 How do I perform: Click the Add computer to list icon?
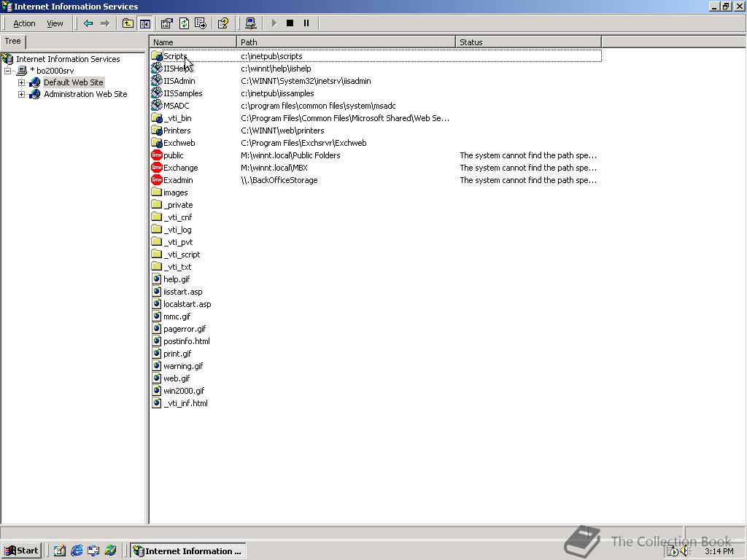251,23
